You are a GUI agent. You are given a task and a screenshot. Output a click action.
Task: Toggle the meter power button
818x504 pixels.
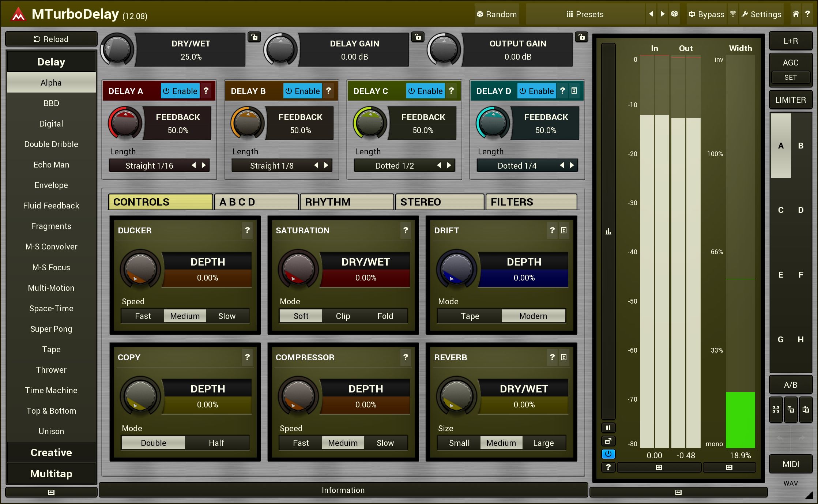pos(608,454)
